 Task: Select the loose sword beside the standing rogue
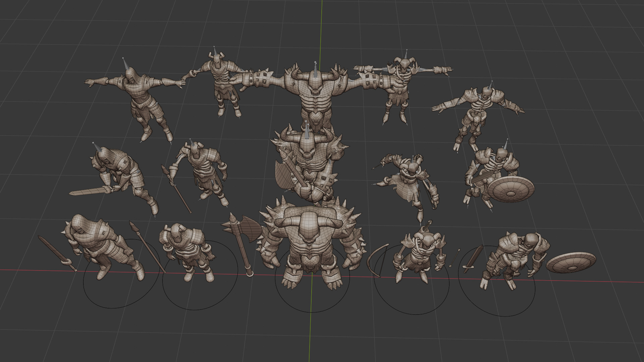coord(57,253)
